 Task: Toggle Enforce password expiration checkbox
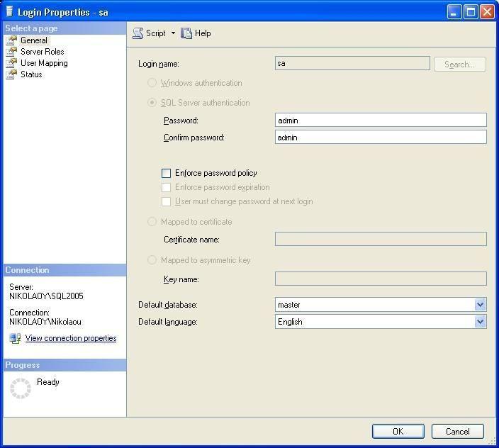coord(166,187)
